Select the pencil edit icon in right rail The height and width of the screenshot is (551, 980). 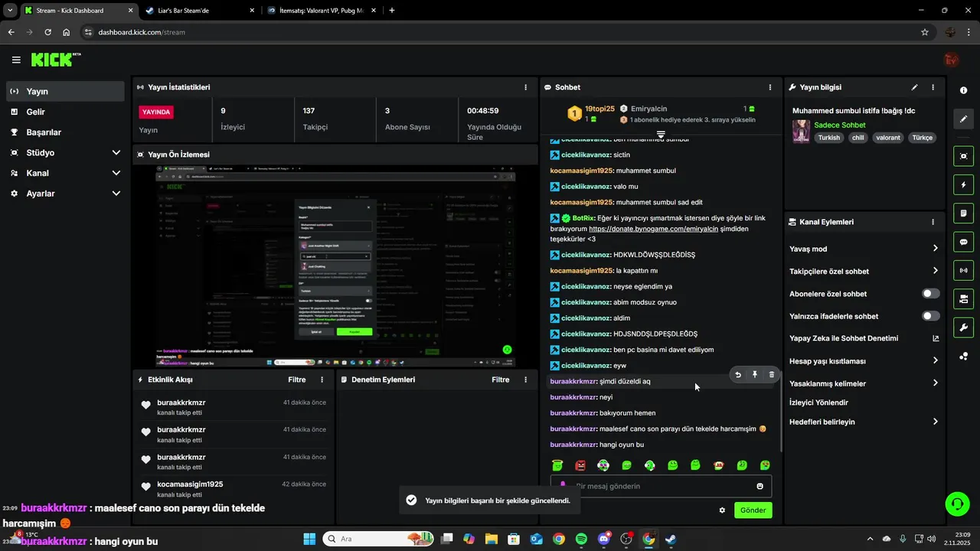click(963, 119)
